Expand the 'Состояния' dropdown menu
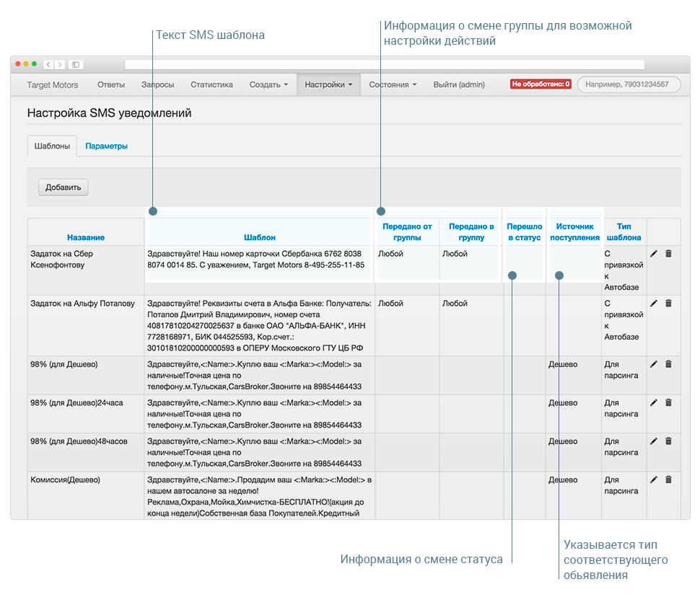Screen dimensions: 700x605 [393, 85]
